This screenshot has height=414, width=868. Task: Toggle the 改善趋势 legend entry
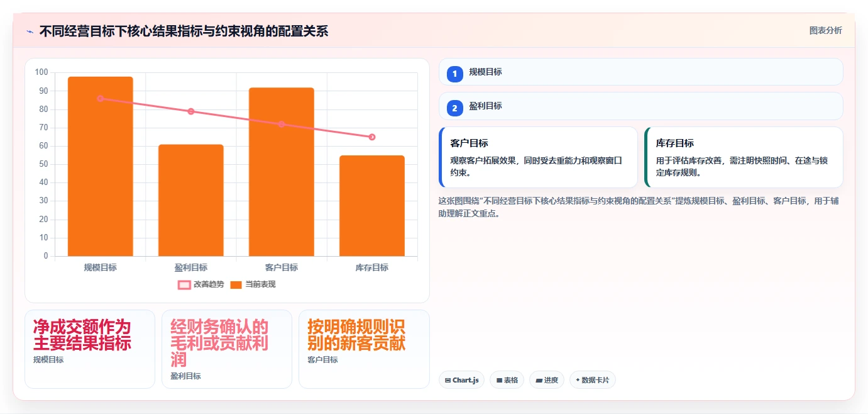[201, 284]
